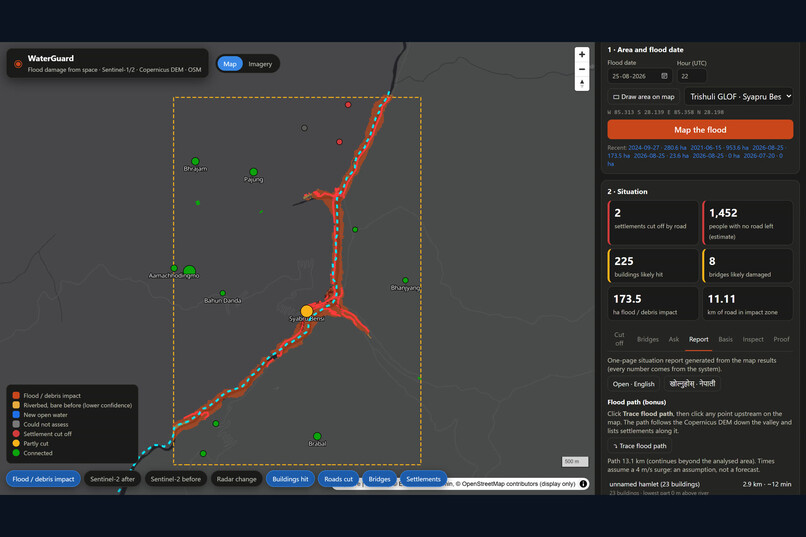Select the Report tab
This screenshot has height=537, width=806.
[x=699, y=339]
